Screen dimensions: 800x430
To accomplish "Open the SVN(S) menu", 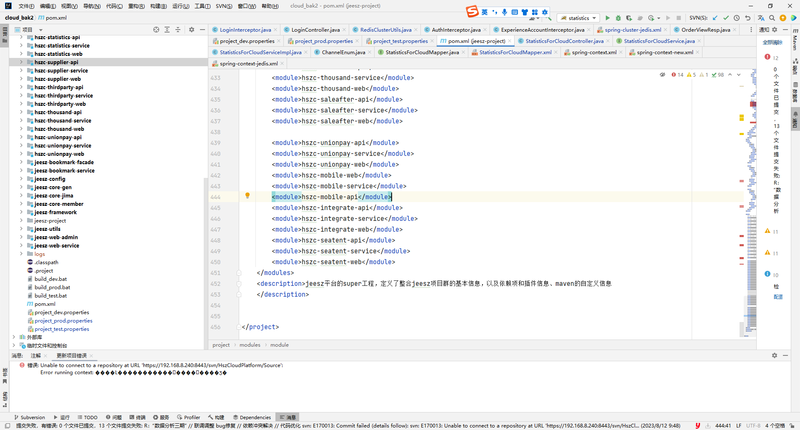I will click(x=223, y=6).
